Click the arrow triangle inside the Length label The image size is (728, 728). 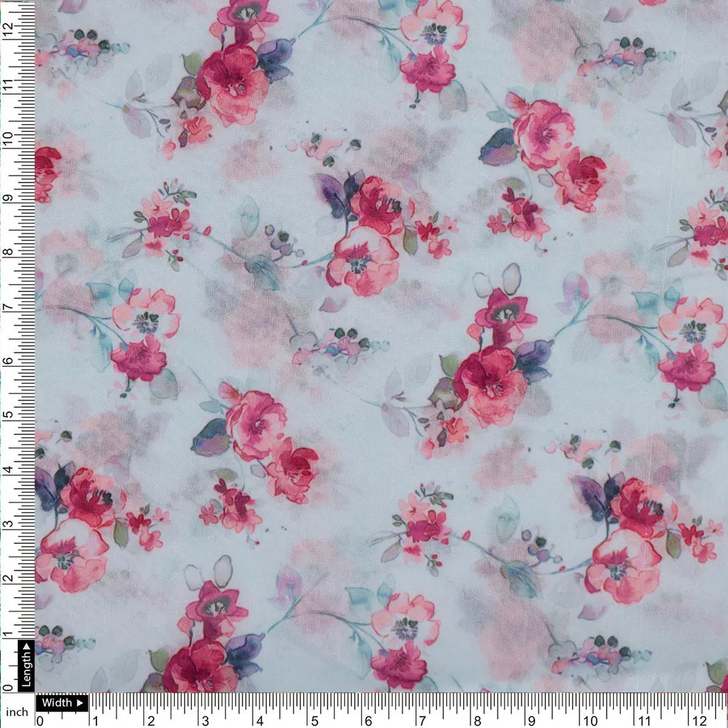pyautogui.click(x=26, y=648)
